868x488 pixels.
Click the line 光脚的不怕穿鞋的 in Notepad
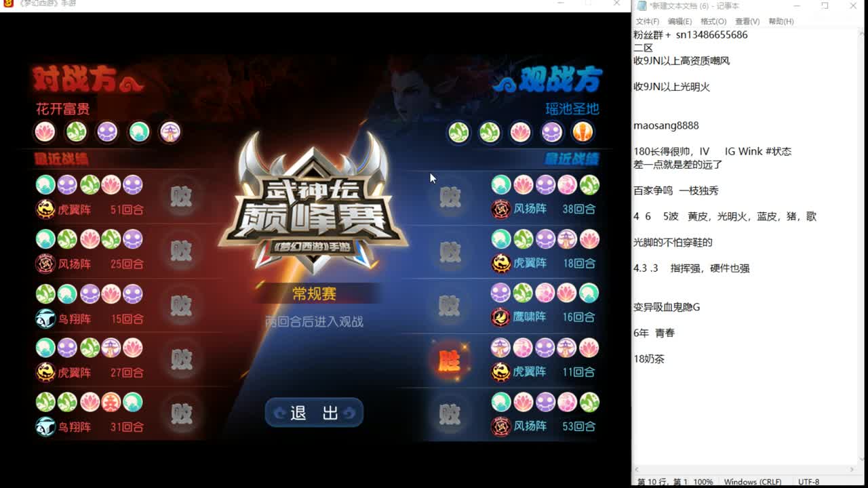(673, 242)
